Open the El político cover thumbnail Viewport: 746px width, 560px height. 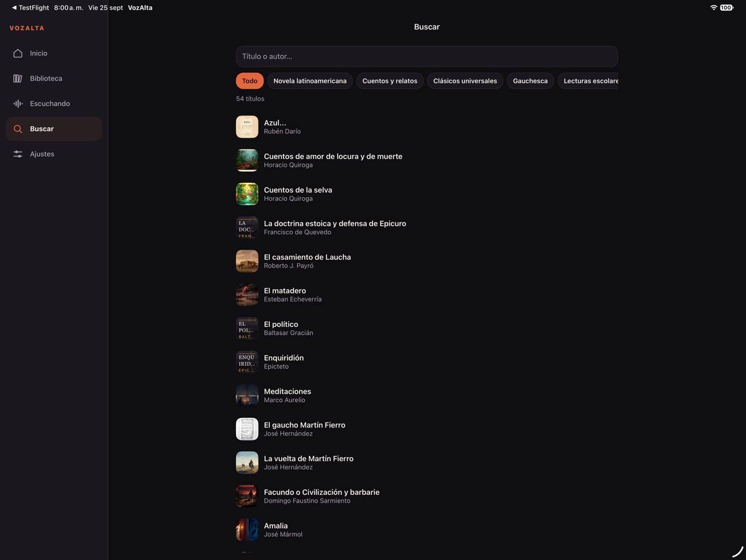point(247,329)
